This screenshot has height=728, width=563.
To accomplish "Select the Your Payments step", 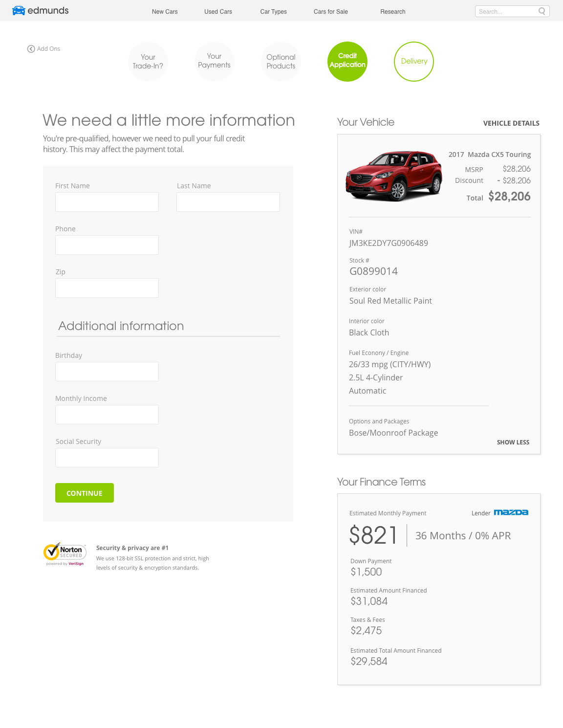I will tap(214, 61).
